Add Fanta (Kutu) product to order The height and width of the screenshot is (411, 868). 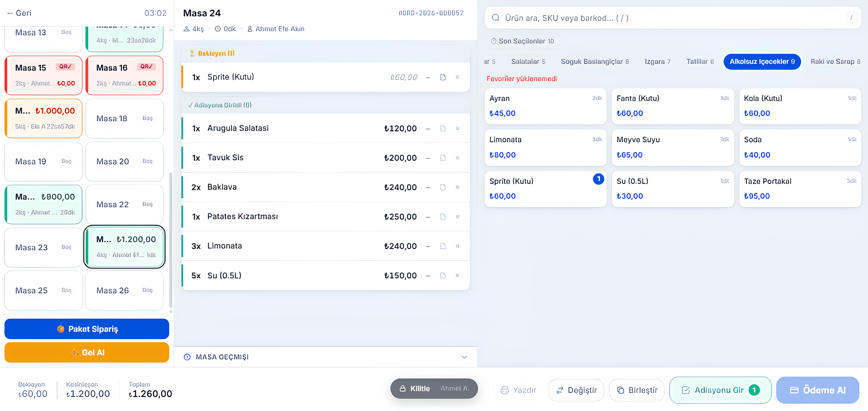673,106
